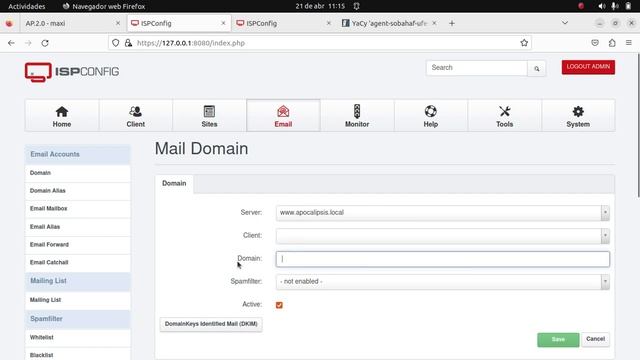Image resolution: width=640 pixels, height=360 pixels.
Task: Open Actividades overview
Action: coord(27,6)
